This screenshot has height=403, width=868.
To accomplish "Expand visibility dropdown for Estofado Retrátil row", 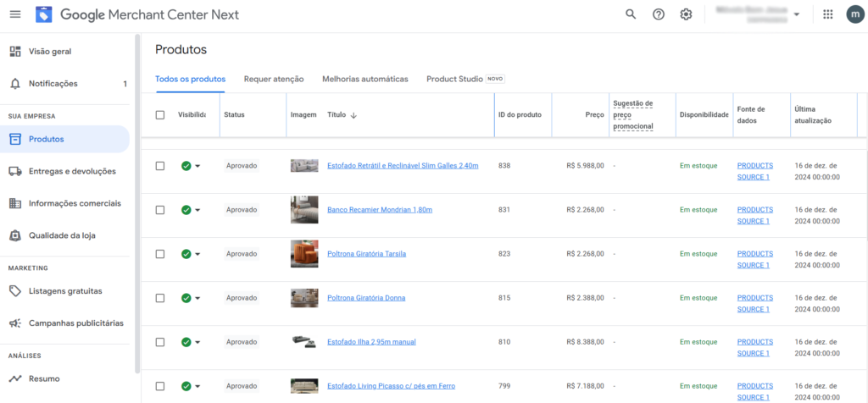I will tap(198, 166).
